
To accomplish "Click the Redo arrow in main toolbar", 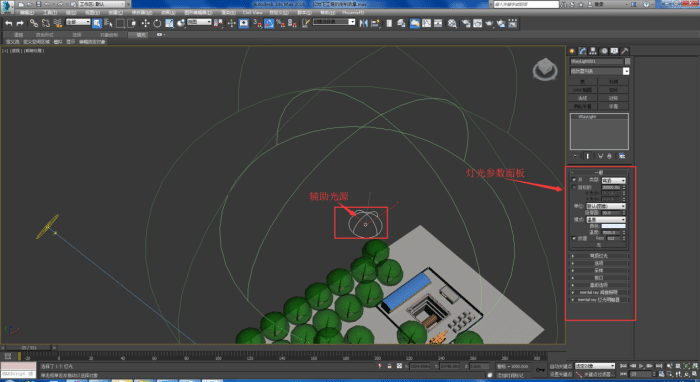I will point(20,23).
